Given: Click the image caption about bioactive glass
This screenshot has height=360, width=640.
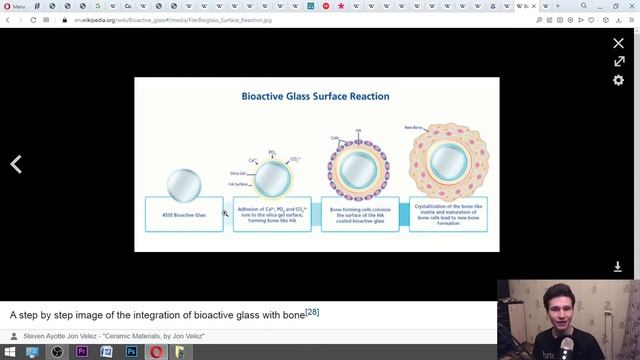Looking at the screenshot, I should click(x=157, y=315).
